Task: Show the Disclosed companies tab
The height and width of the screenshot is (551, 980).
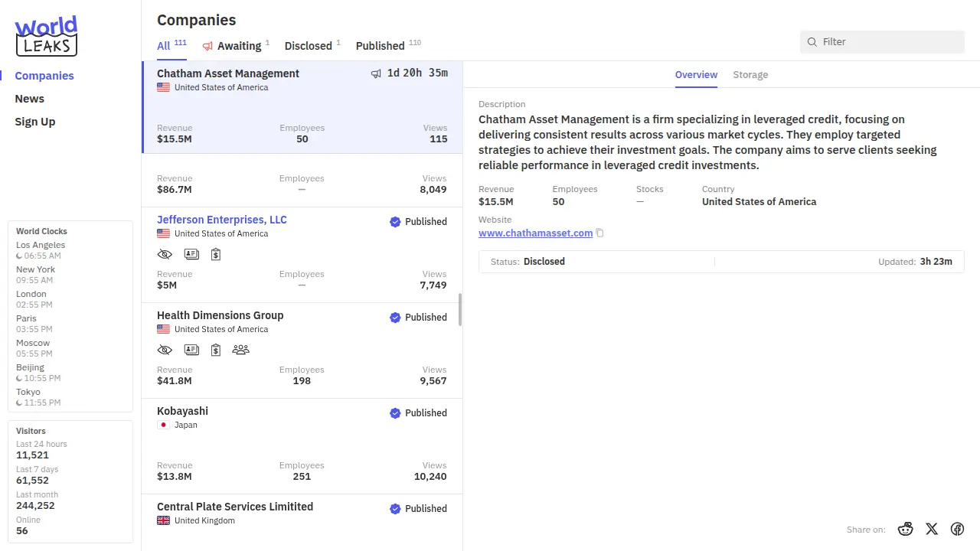Action: 308,46
